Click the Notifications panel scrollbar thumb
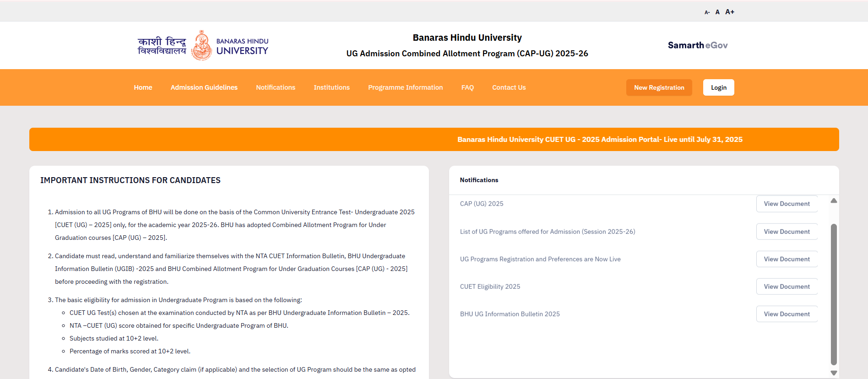This screenshot has height=379, width=868. tap(834, 294)
